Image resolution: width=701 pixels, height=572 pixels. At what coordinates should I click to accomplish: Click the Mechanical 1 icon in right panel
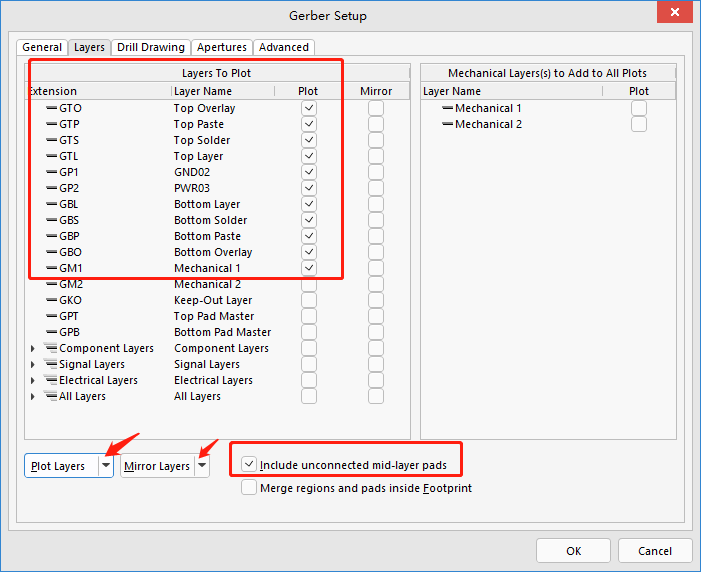click(x=447, y=108)
